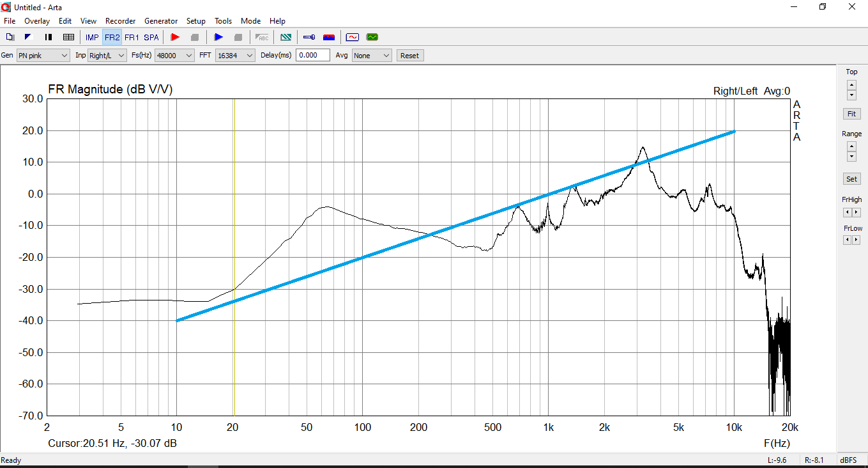This screenshot has width=868, height=468.
Task: Click FrLow left arrow
Action: (x=848, y=240)
